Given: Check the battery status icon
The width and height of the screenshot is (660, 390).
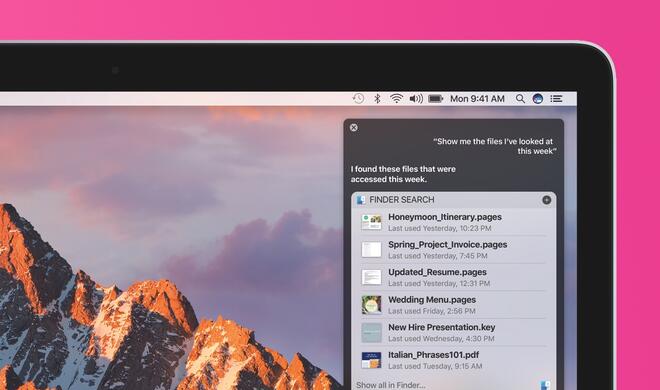Looking at the screenshot, I should (435, 98).
